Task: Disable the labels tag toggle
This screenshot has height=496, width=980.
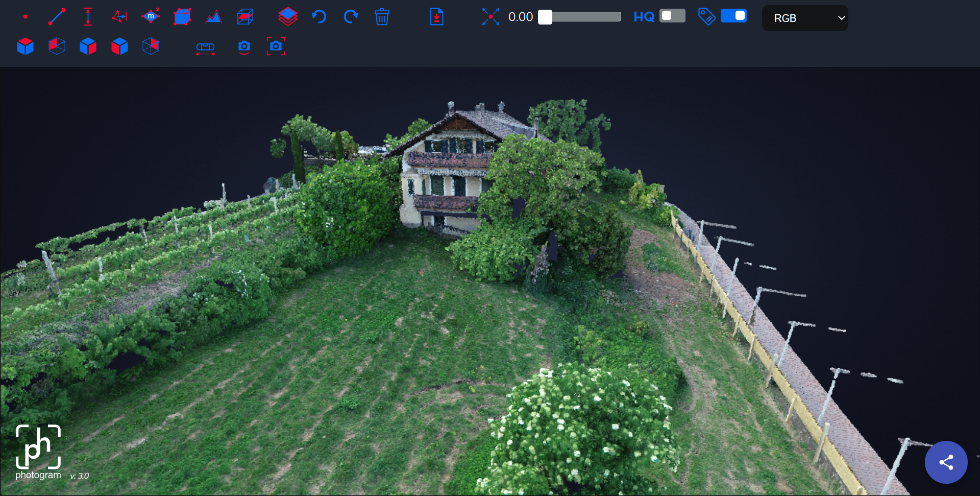Action: click(x=733, y=16)
